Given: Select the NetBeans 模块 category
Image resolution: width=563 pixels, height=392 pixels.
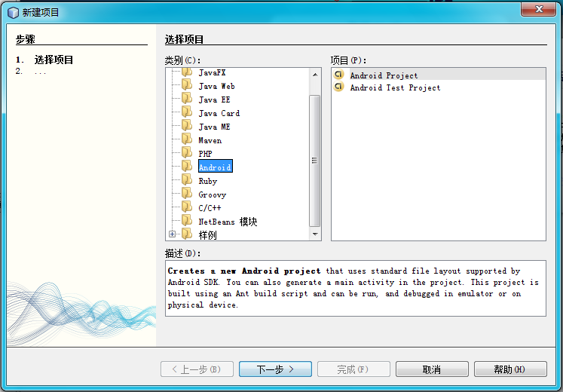Looking at the screenshot, I should click(228, 222).
